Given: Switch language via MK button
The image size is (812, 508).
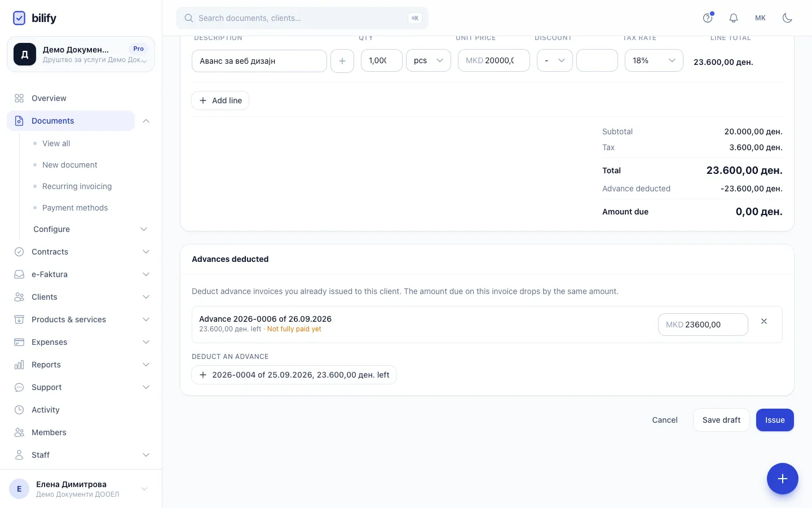Looking at the screenshot, I should 761,18.
